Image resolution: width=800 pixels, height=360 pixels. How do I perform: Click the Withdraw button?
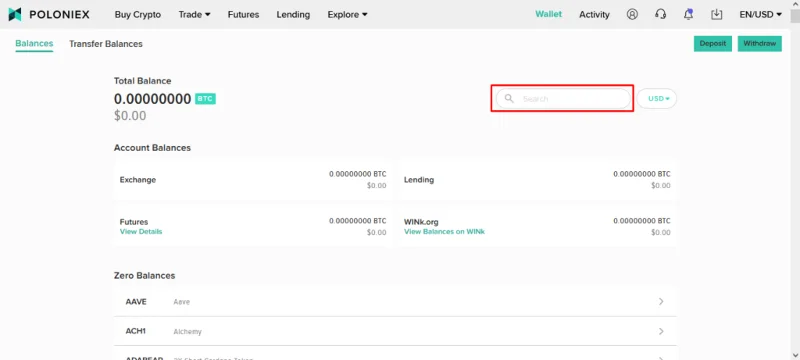click(x=760, y=43)
